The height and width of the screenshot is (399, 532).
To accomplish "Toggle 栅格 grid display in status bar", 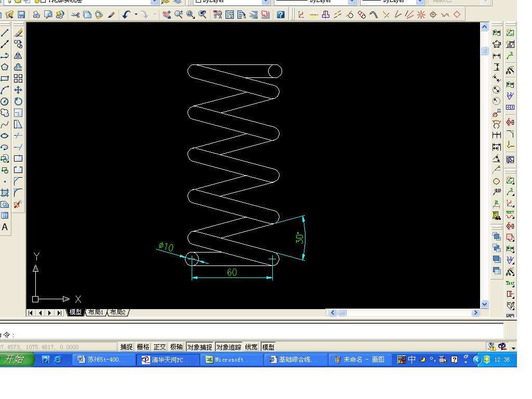I will click(x=143, y=347).
